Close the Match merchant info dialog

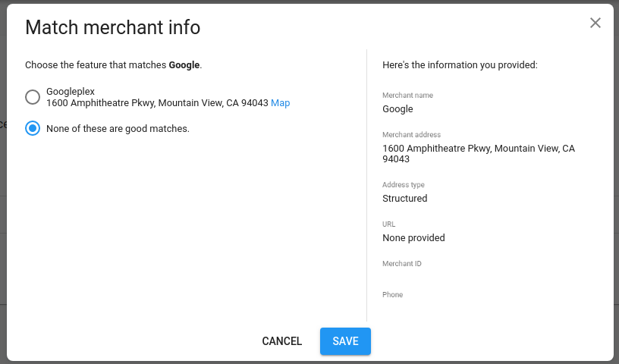click(595, 23)
